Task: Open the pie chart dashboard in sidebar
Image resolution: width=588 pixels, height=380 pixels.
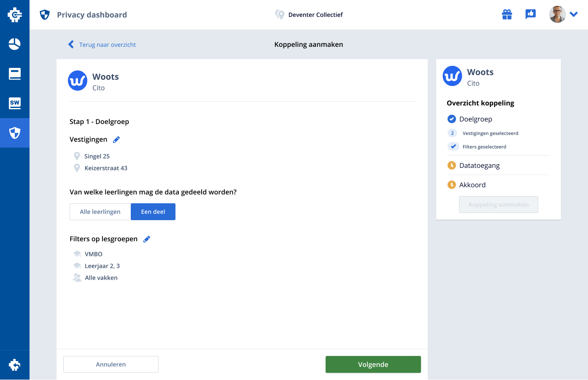Action: tap(15, 44)
